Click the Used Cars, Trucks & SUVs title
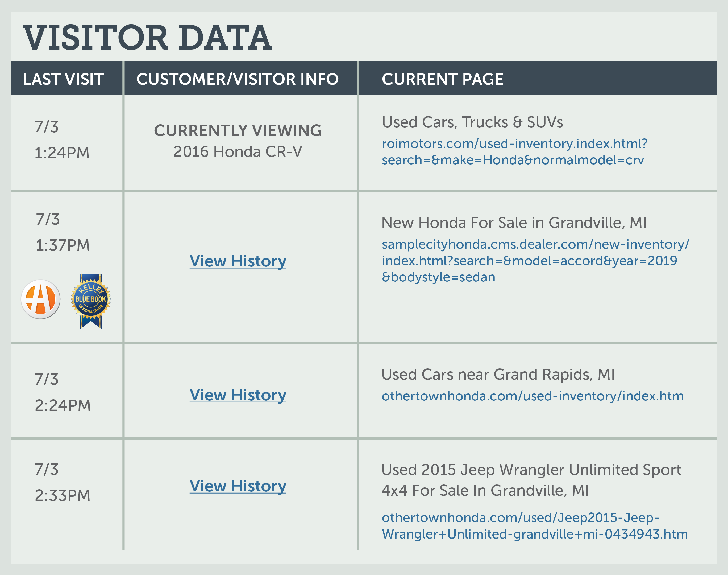Viewport: 728px width, 575px height. 472,122
